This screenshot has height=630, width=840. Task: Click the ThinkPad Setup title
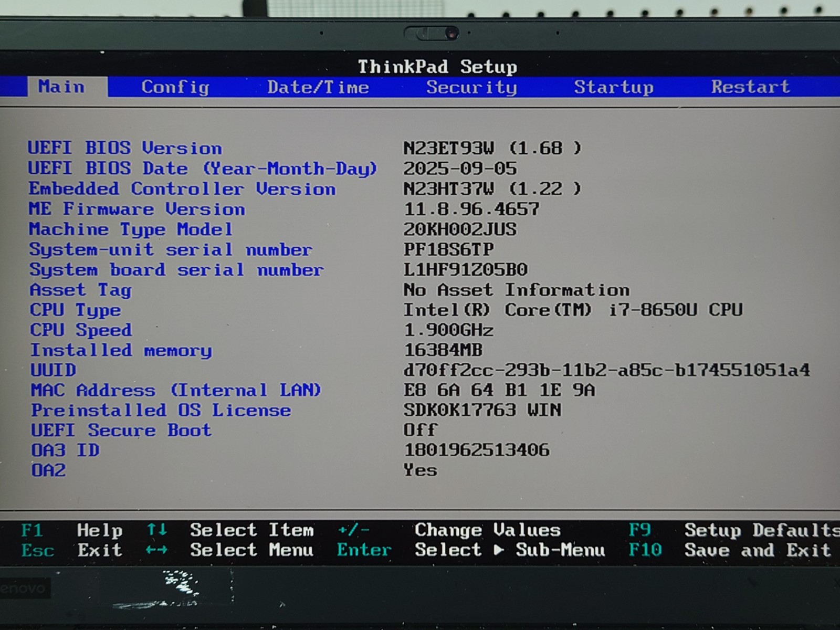(437, 67)
